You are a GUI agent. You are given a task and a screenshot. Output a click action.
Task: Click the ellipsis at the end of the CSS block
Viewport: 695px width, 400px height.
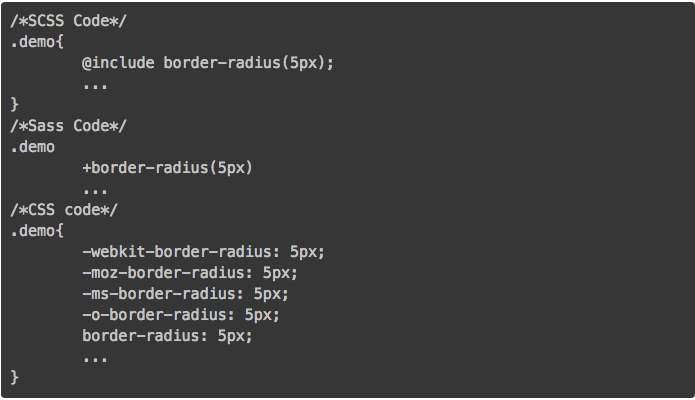click(x=95, y=359)
